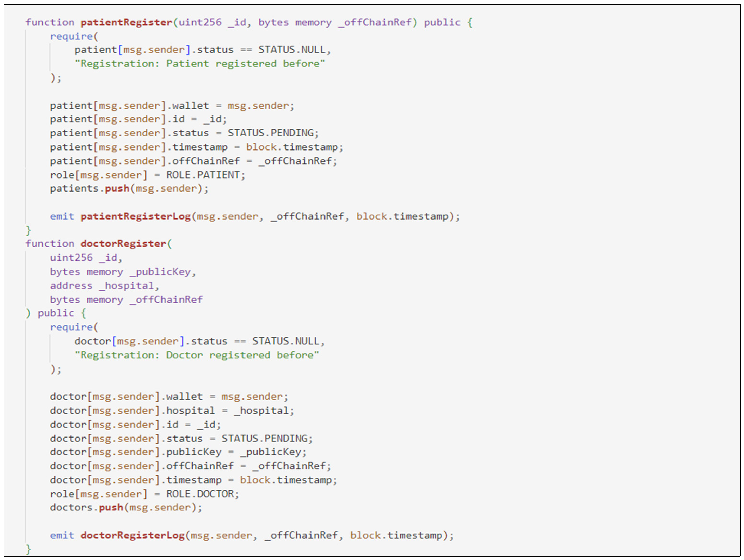Click patients.push method call
The width and height of the screenshot is (744, 560).
point(117,188)
